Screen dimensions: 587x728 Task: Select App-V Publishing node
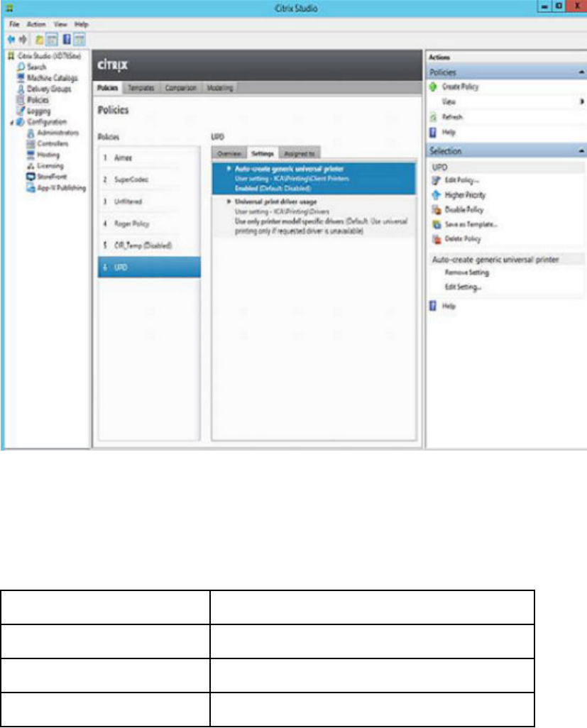click(61, 187)
